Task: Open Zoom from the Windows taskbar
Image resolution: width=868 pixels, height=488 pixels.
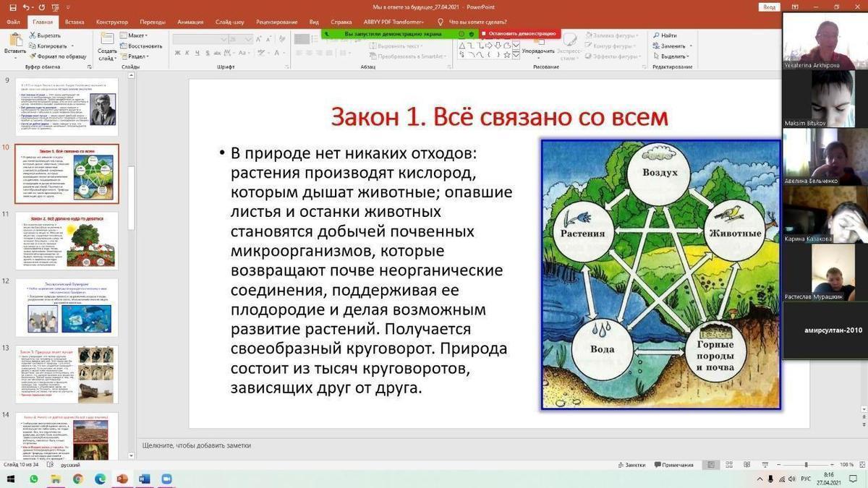Action: coord(166,479)
